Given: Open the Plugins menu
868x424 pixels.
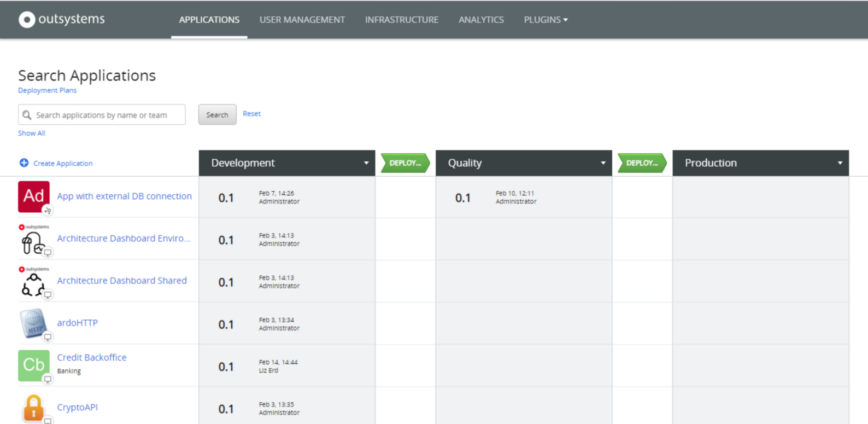Looking at the screenshot, I should pos(546,20).
